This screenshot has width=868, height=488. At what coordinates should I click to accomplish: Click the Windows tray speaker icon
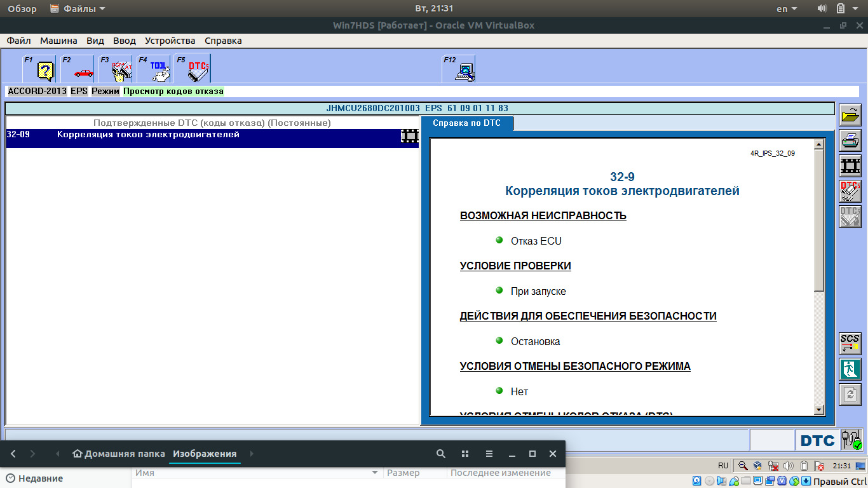point(789,466)
